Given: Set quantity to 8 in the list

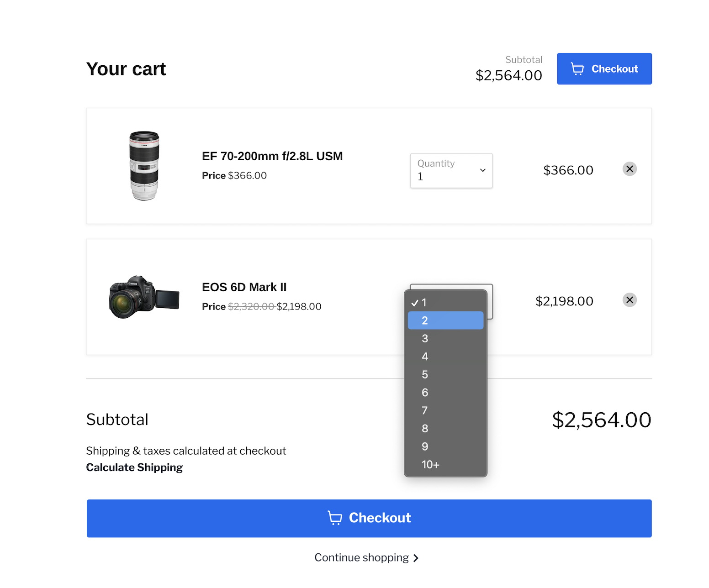Looking at the screenshot, I should 445,428.
